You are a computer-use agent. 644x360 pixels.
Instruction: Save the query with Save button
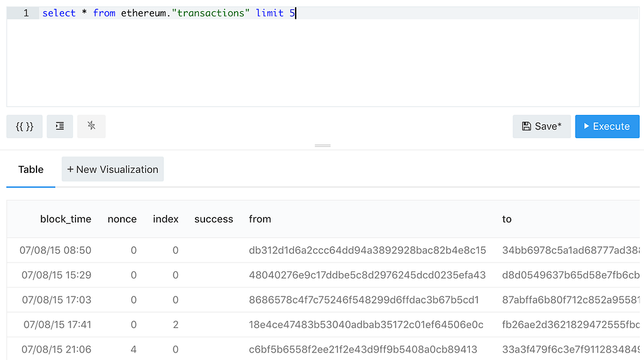pos(541,126)
